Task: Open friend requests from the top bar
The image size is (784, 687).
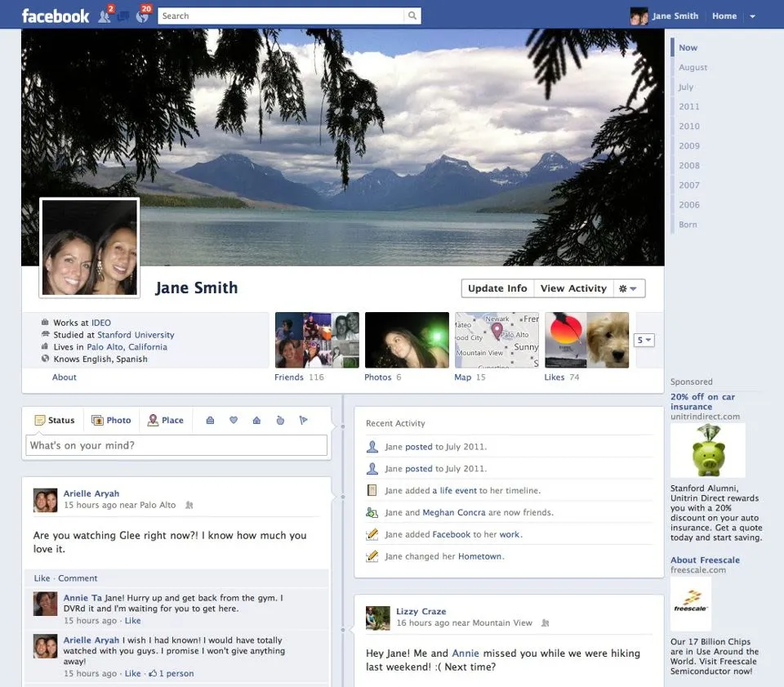Action: 105,16
